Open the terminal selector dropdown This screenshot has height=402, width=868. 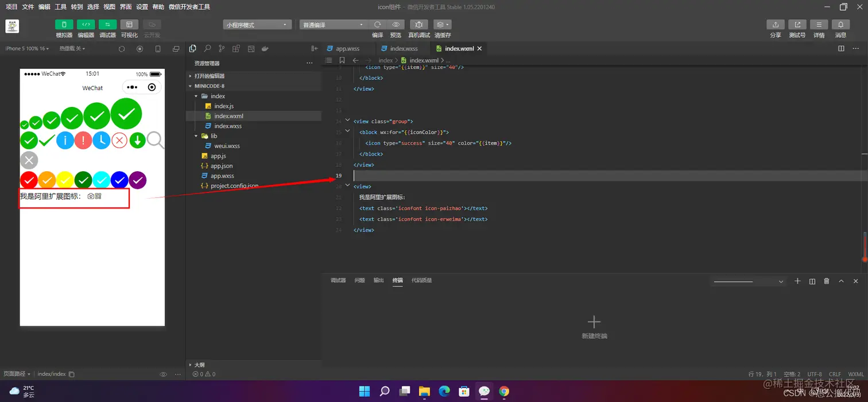pyautogui.click(x=749, y=281)
